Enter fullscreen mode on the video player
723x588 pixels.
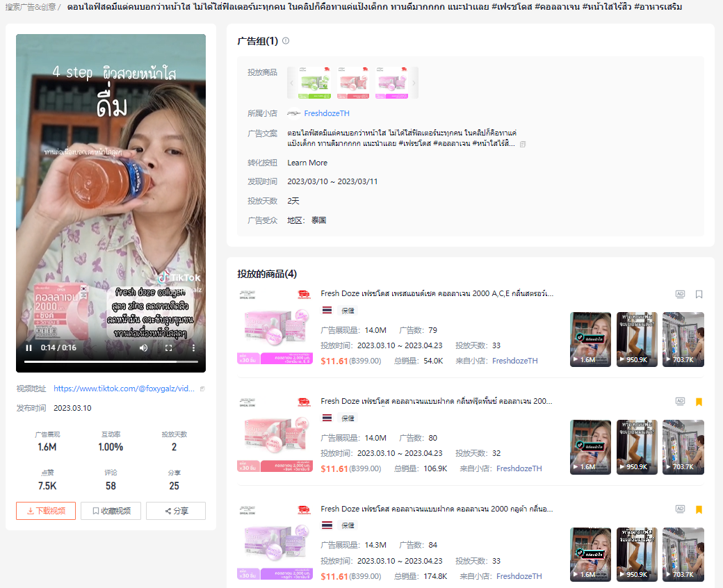pyautogui.click(x=168, y=348)
